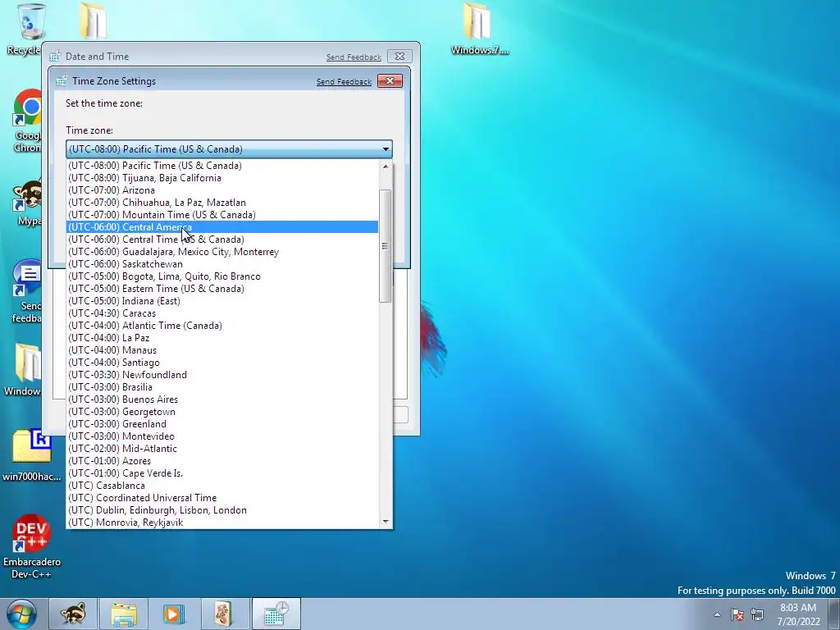The height and width of the screenshot is (630, 840).
Task: Select (UTC-05:00) Eastern Time (US & Canada)
Action: pos(222,289)
